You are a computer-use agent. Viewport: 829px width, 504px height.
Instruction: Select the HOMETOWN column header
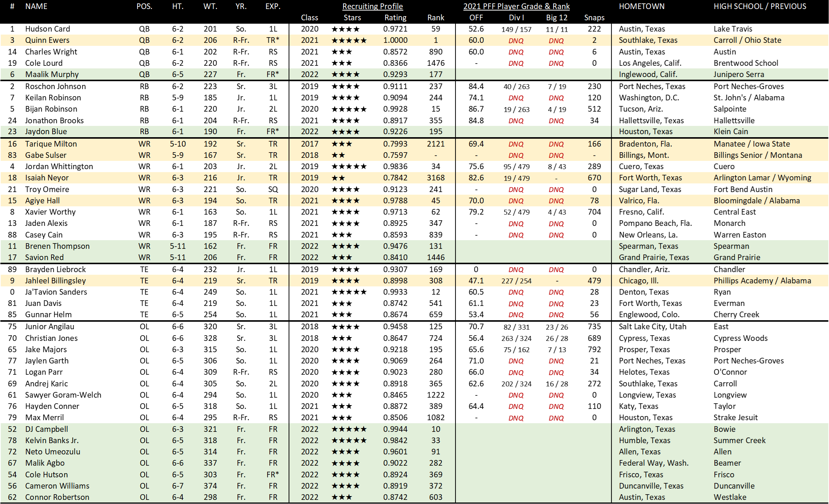coord(641,6)
